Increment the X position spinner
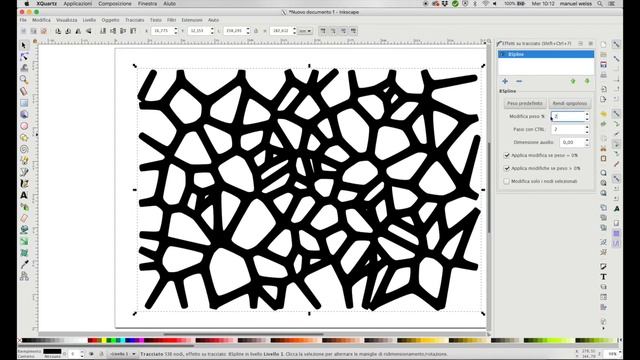 [x=176, y=29]
